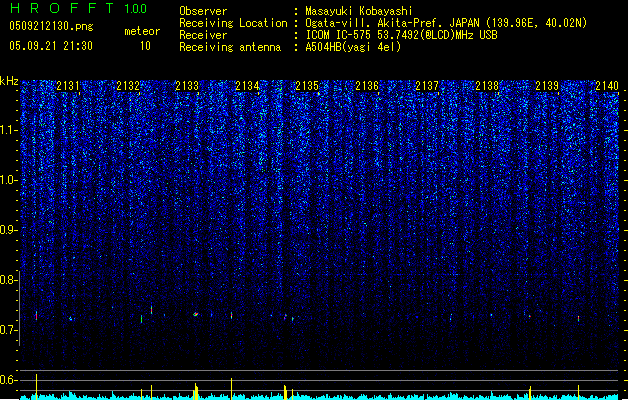Click the meteor label

click(x=142, y=31)
